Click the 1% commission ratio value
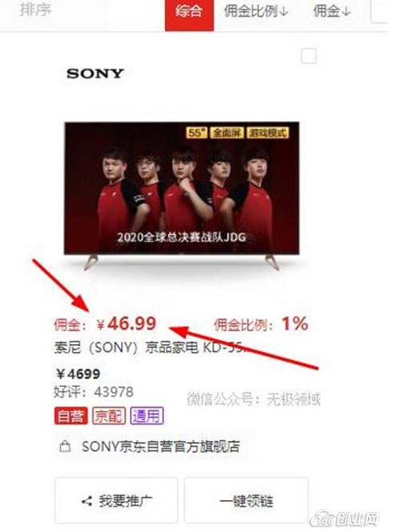396x532 pixels. (x=296, y=323)
